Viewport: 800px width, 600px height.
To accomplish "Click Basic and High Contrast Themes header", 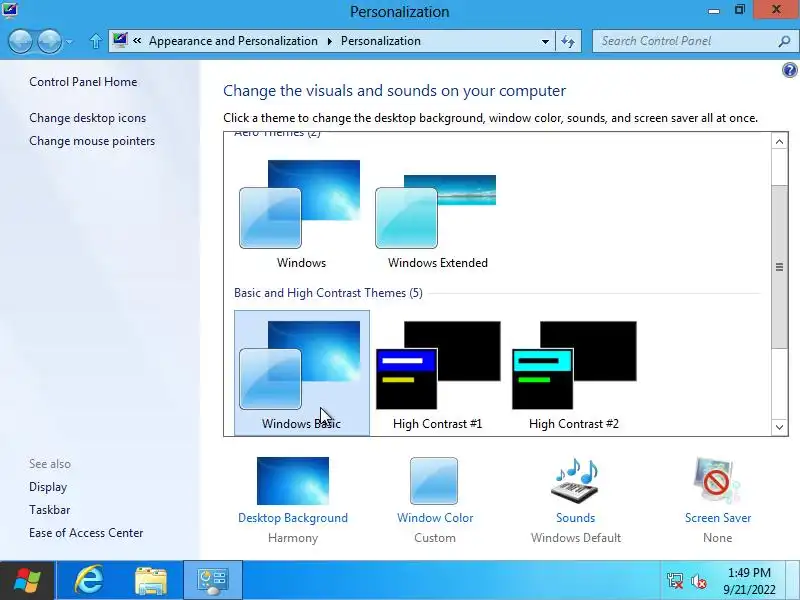I will [328, 293].
